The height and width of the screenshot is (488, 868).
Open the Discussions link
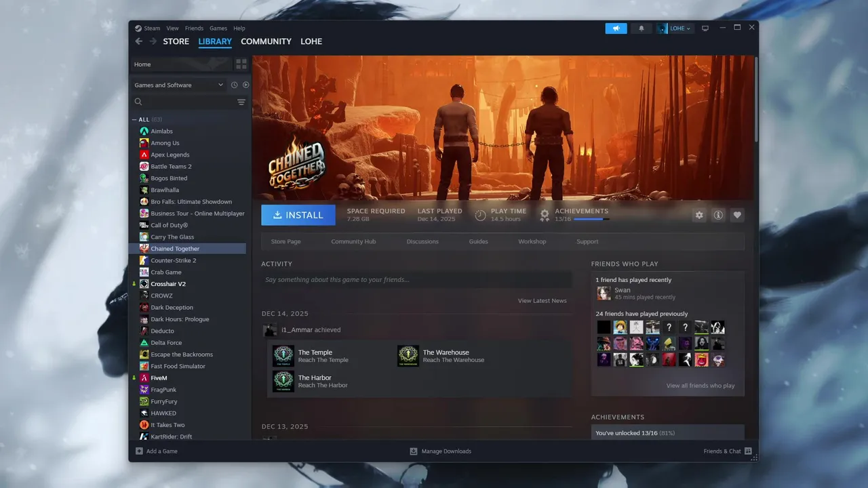(422, 241)
